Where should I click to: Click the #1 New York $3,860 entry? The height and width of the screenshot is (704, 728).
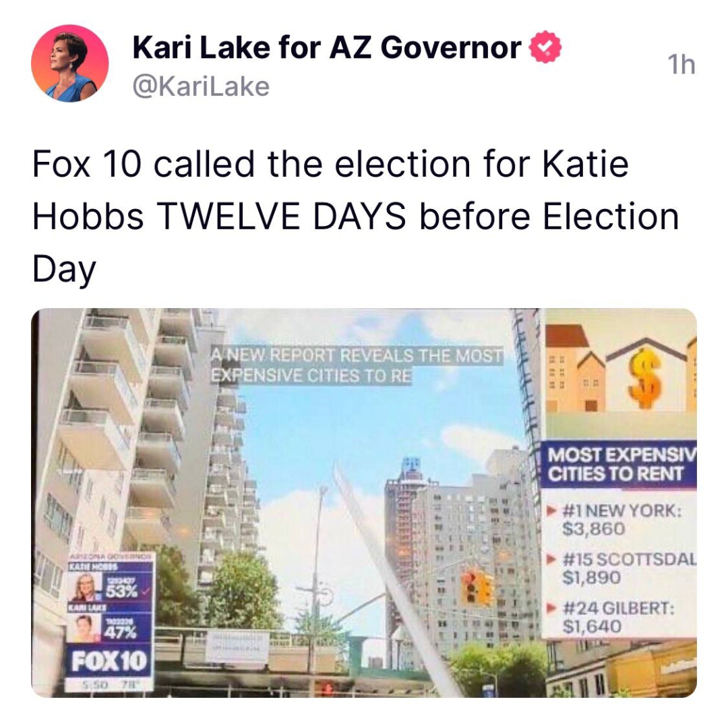coord(620,520)
